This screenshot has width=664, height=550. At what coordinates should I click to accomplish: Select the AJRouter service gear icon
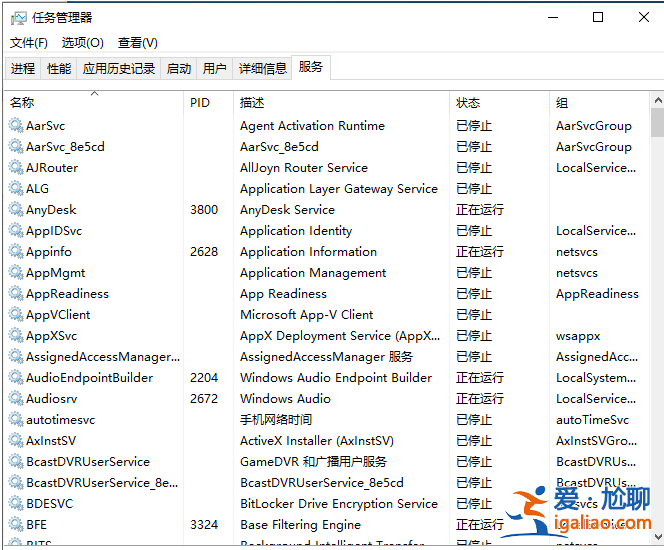tap(16, 167)
